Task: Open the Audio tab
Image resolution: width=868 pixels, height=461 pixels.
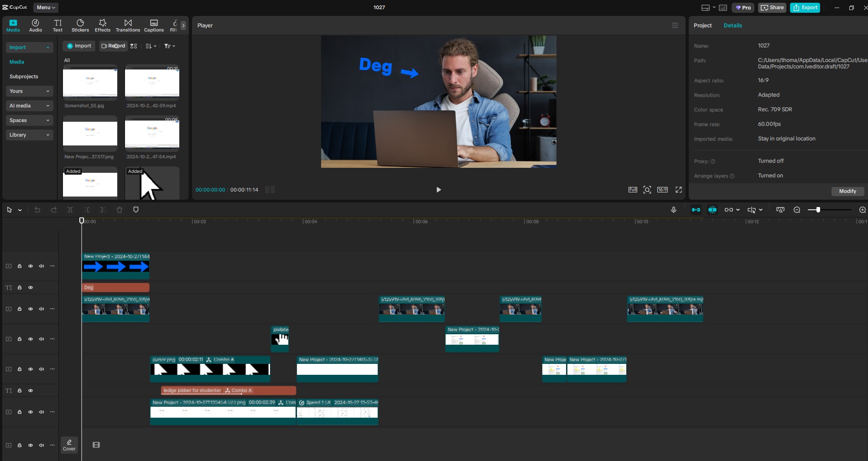Action: pos(36,26)
